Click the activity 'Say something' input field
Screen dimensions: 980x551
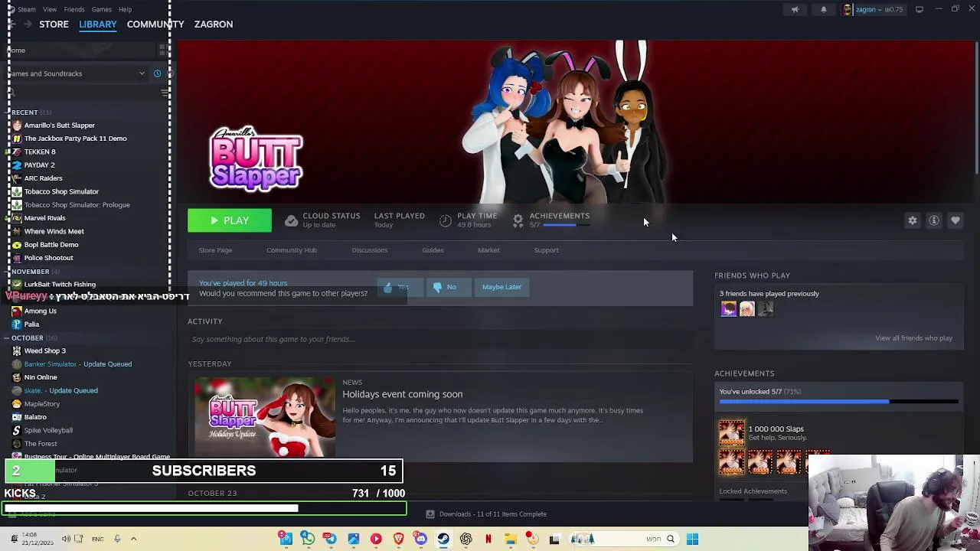pos(440,339)
